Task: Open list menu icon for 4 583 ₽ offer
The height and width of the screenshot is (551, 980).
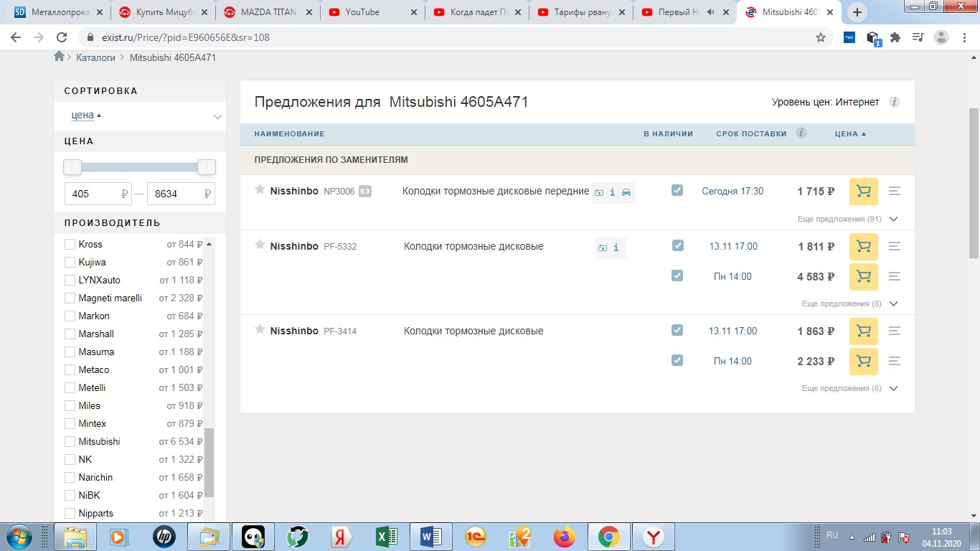Action: pyautogui.click(x=894, y=276)
